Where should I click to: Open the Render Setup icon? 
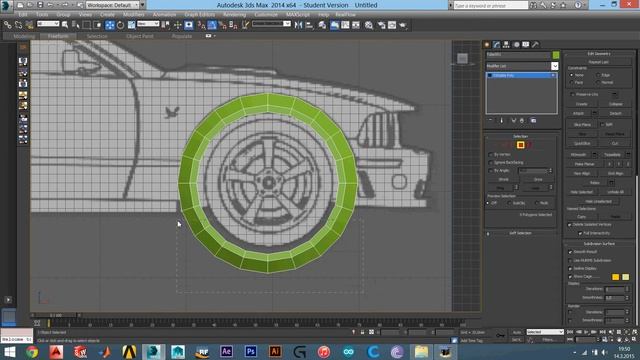coord(381,25)
